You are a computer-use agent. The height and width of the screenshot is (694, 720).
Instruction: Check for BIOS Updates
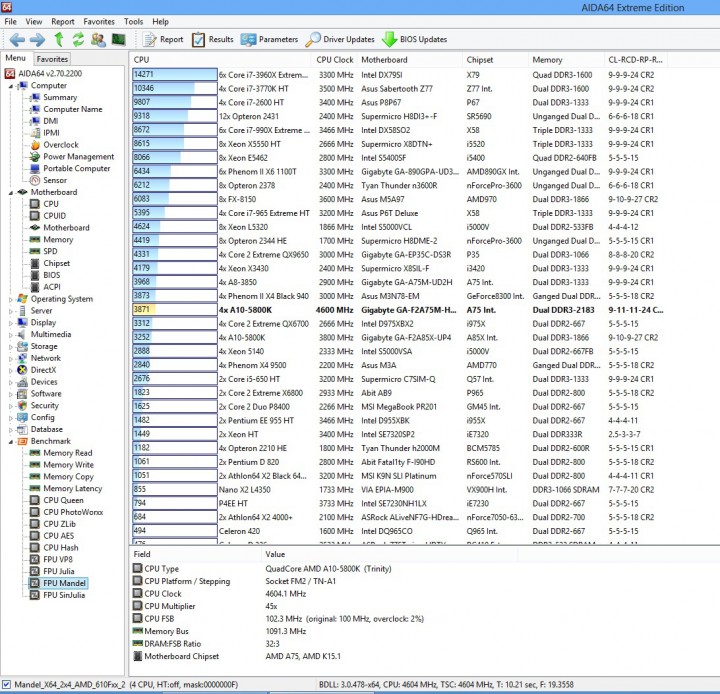coord(415,39)
